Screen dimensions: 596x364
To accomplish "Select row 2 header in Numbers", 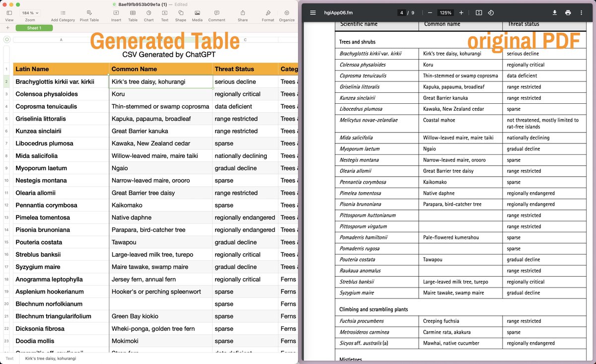I will 6,81.
